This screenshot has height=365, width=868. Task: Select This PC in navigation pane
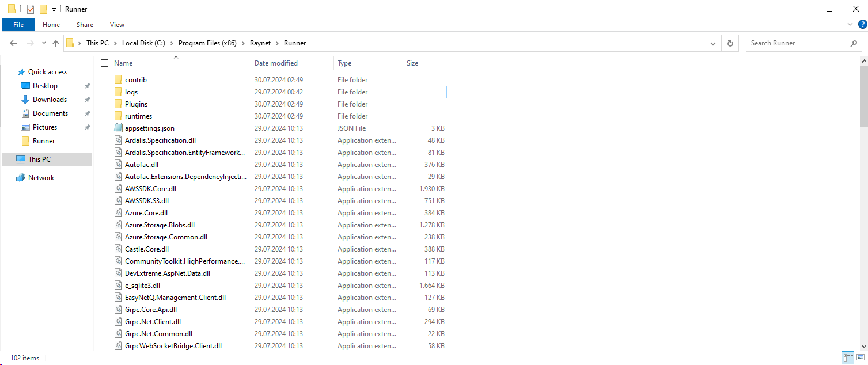[x=39, y=159]
